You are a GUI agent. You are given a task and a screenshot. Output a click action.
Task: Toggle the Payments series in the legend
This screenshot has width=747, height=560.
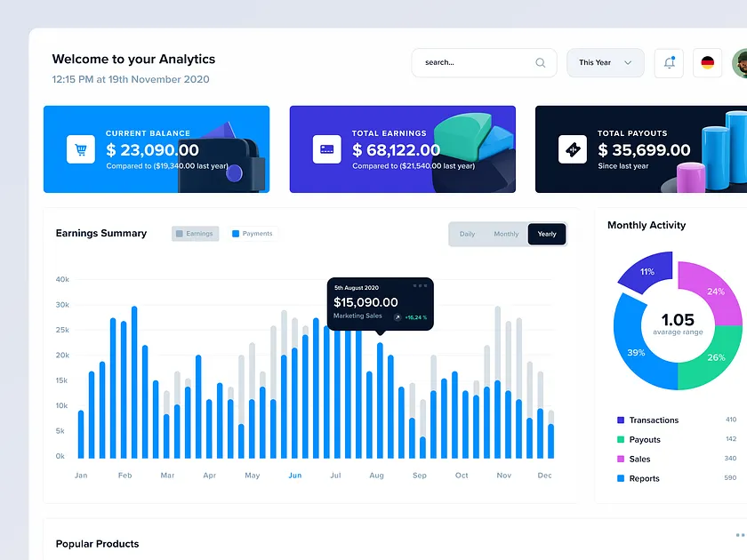pos(252,233)
